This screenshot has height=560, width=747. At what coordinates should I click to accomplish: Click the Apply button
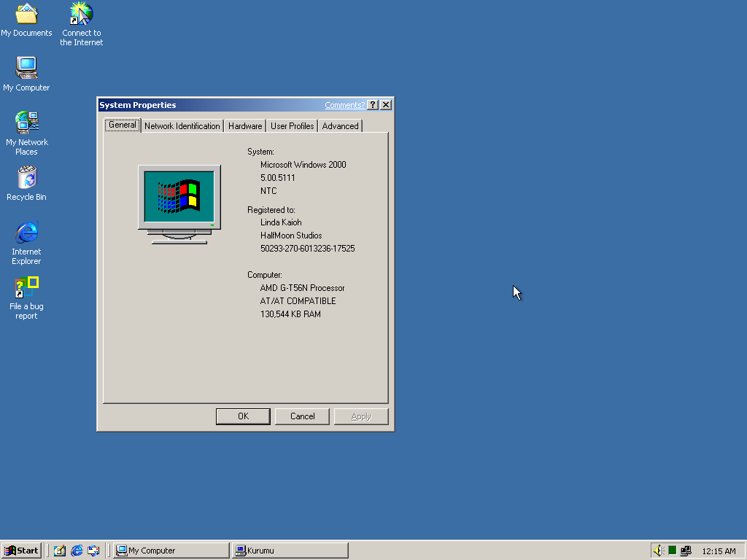tap(361, 416)
